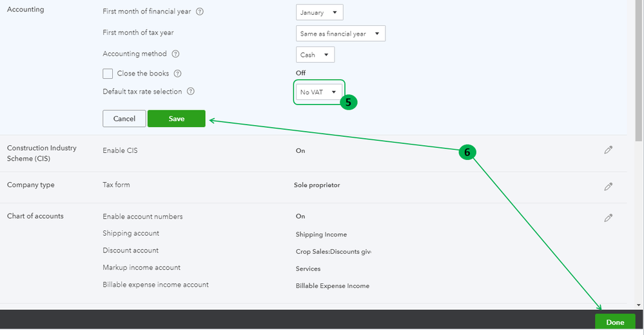This screenshot has width=644, height=335.
Task: Click the Cancel button
Action: tap(124, 119)
